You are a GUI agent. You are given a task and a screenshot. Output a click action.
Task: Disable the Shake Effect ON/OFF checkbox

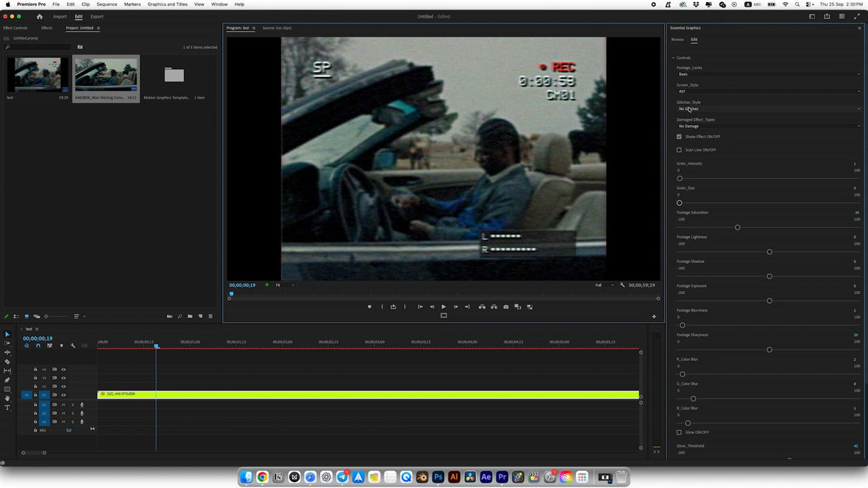pyautogui.click(x=679, y=137)
